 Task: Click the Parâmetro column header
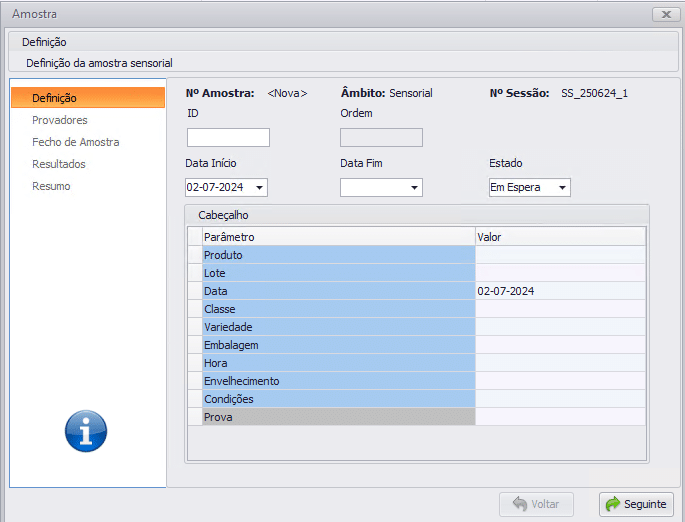(x=338, y=237)
